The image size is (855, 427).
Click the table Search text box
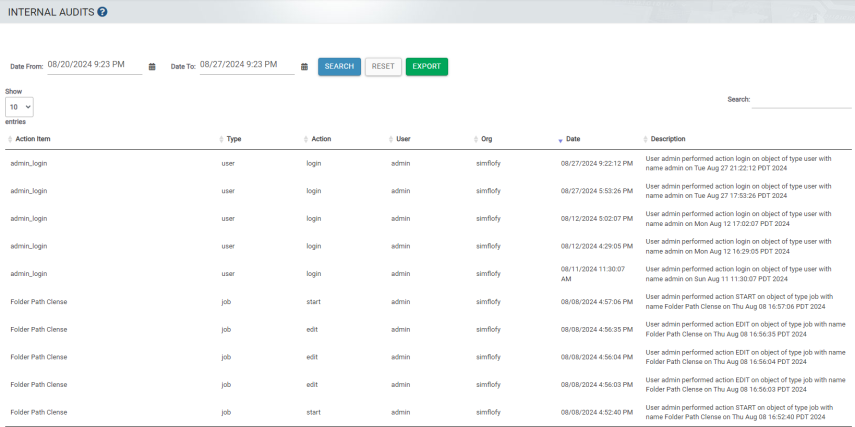(801, 100)
